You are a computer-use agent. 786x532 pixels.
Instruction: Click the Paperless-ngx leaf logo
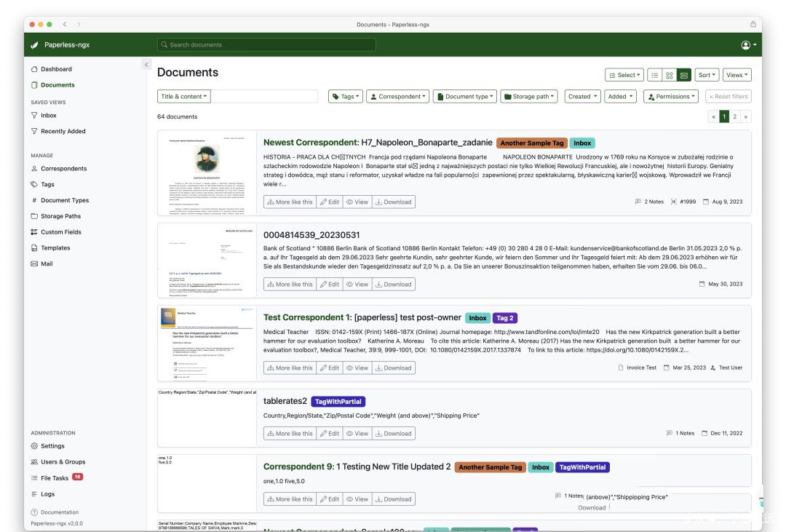tap(35, 45)
